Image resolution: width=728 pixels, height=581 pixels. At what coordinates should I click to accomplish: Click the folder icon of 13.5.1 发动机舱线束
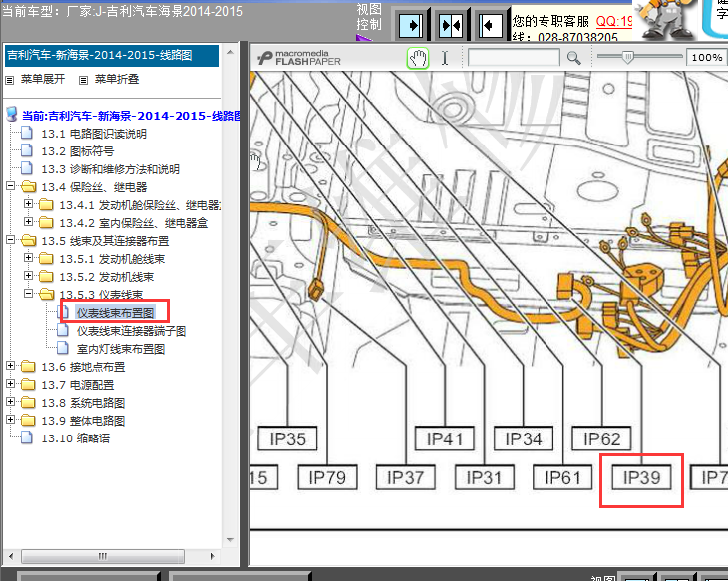click(46, 258)
